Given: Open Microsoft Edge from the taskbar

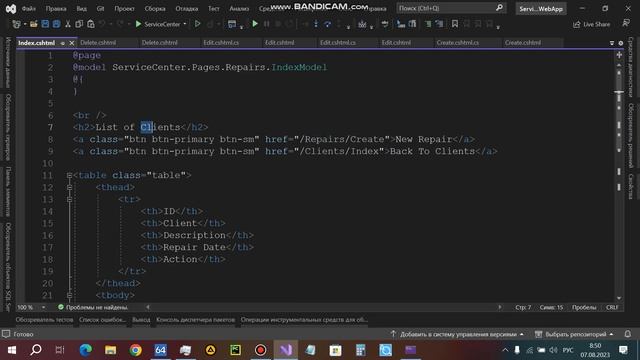Looking at the screenshot, I should click(x=85, y=350).
